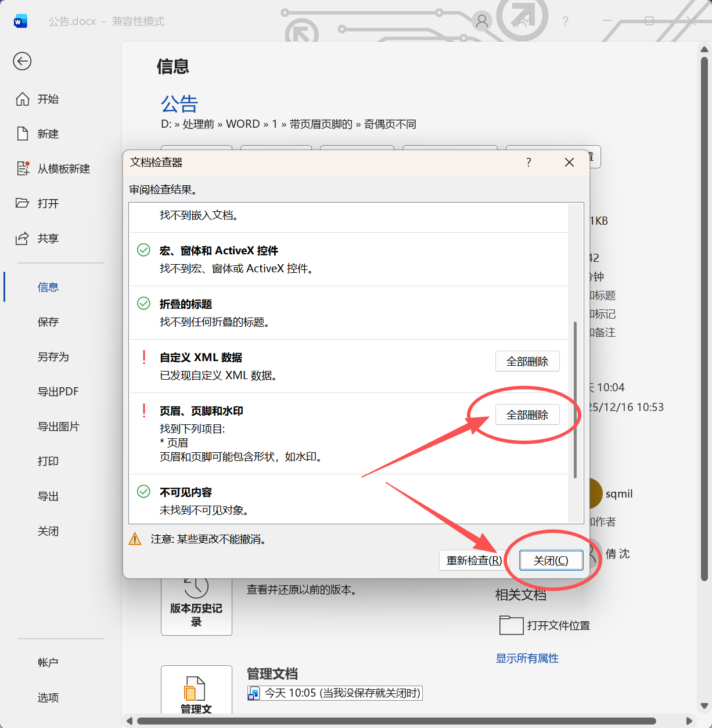Screen dimensions: 712x728
Task: Click the green check icon beside 折叠的标题
Action: (143, 304)
